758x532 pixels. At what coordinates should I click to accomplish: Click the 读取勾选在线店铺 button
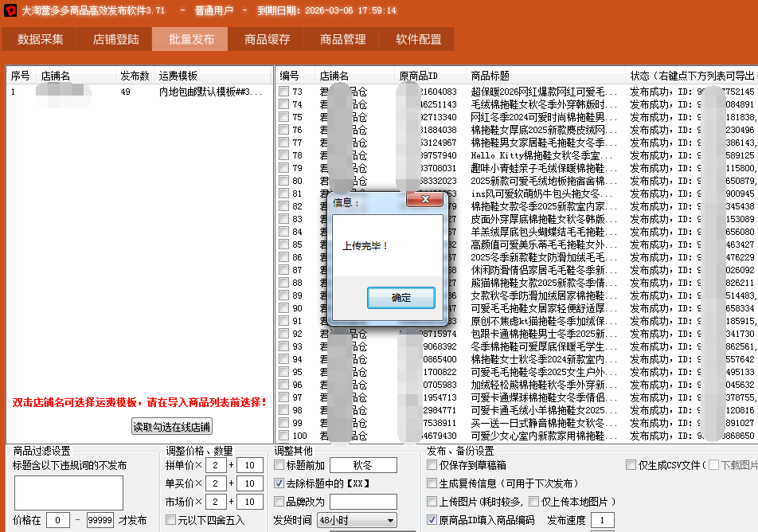point(172,427)
